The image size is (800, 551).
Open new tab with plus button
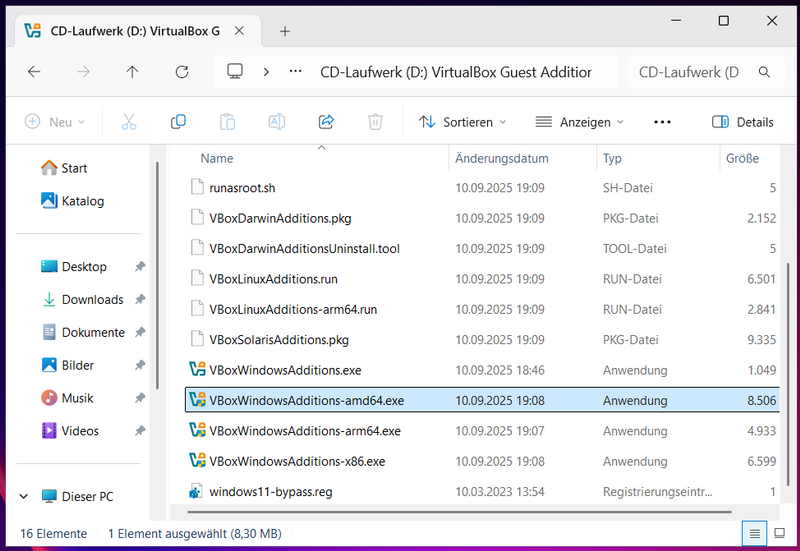click(x=285, y=31)
